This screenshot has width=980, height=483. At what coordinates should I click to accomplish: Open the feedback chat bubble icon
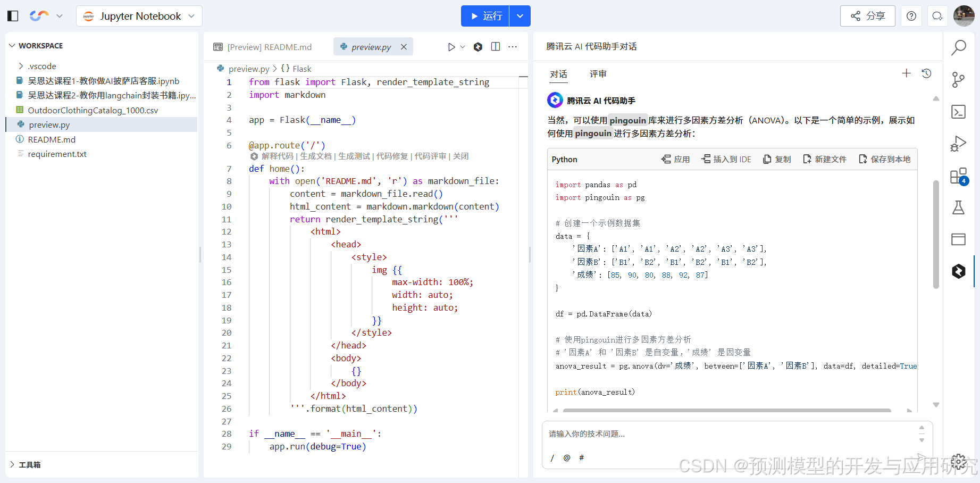[x=937, y=16]
